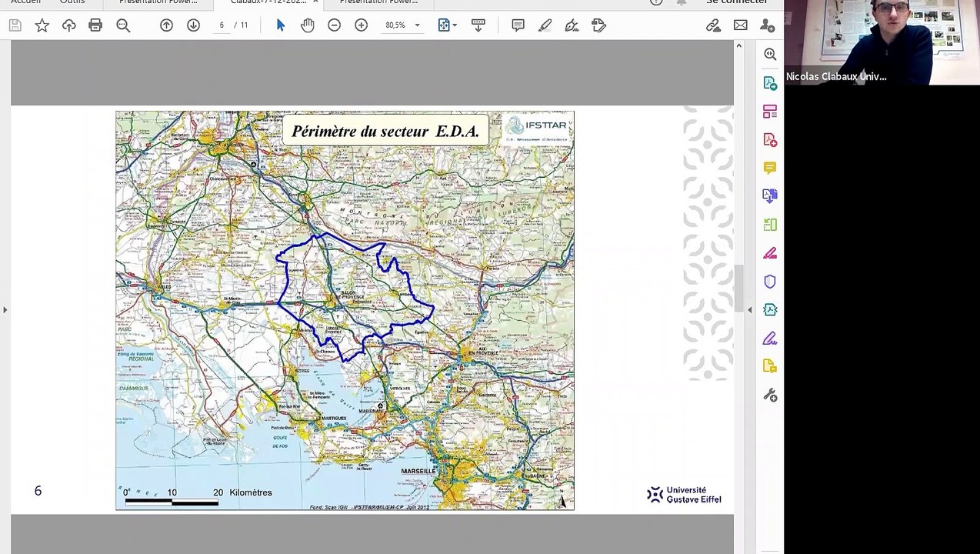Click the Se connecter sign-in button
The height and width of the screenshot is (554, 980).
736,2
